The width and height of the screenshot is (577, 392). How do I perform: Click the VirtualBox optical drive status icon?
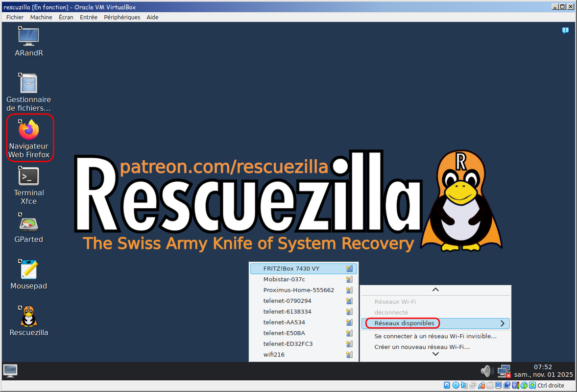(456, 385)
